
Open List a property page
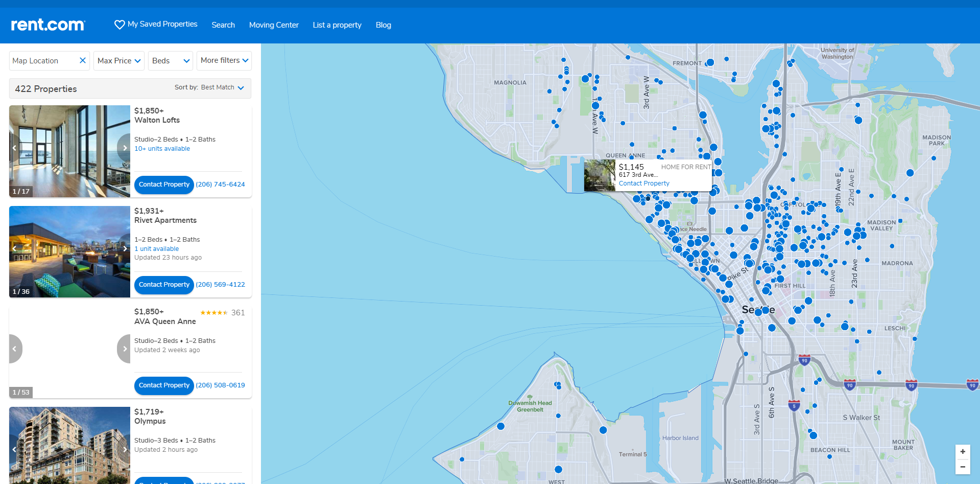click(337, 25)
